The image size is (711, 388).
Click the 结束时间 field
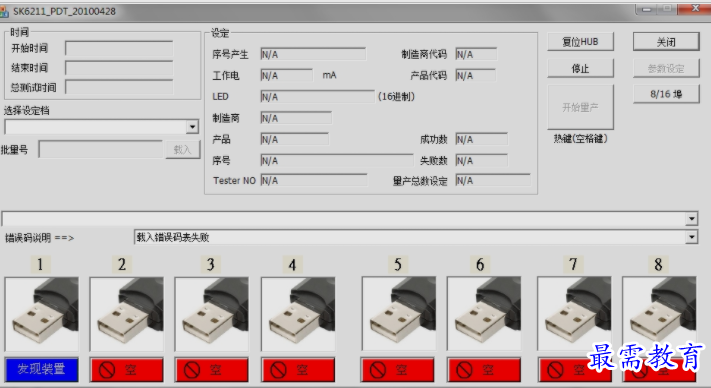point(119,68)
